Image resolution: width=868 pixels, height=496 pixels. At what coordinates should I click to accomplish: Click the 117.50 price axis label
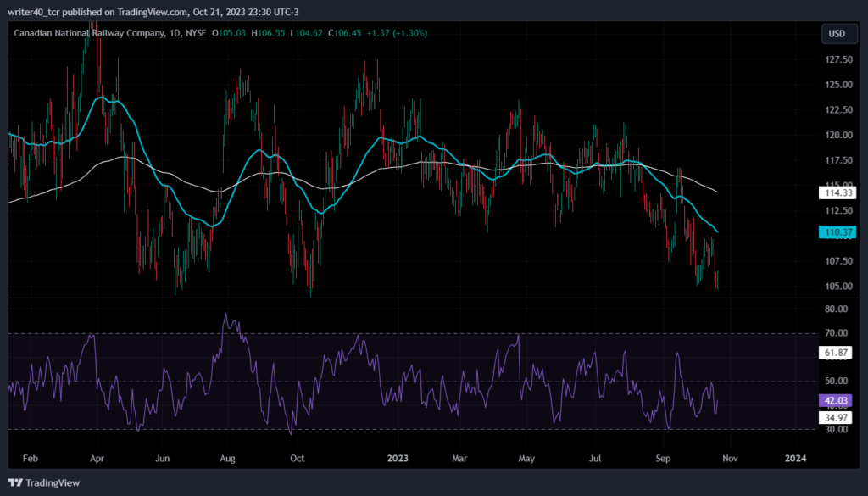coord(839,160)
